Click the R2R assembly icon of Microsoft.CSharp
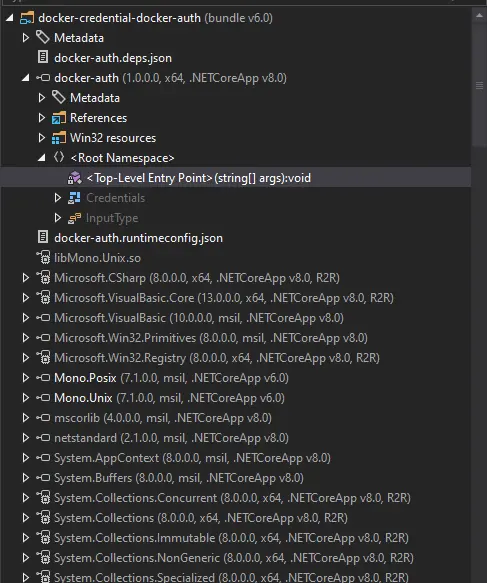The width and height of the screenshot is (487, 583). [43, 277]
